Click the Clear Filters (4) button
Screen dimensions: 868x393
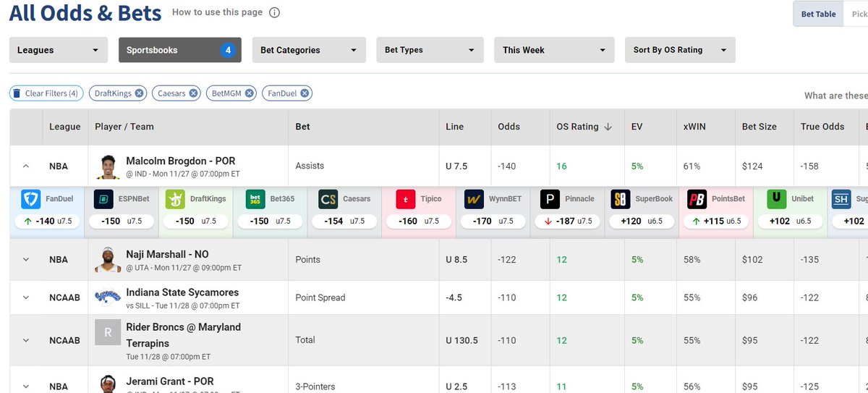46,93
